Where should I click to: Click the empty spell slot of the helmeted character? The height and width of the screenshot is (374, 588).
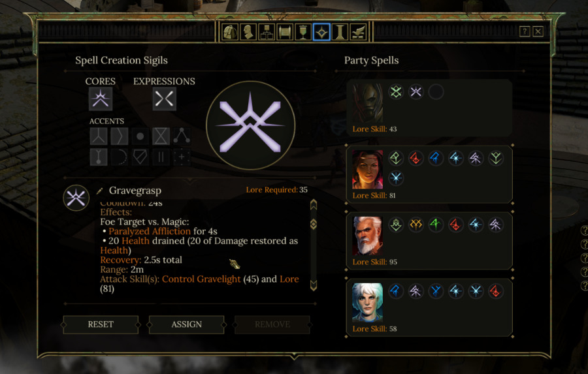(x=436, y=92)
